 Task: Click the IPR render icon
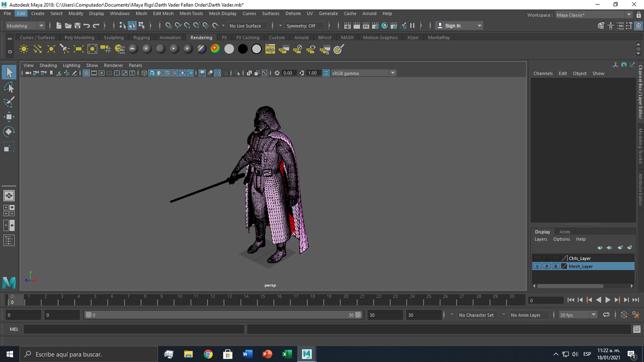pos(366,26)
